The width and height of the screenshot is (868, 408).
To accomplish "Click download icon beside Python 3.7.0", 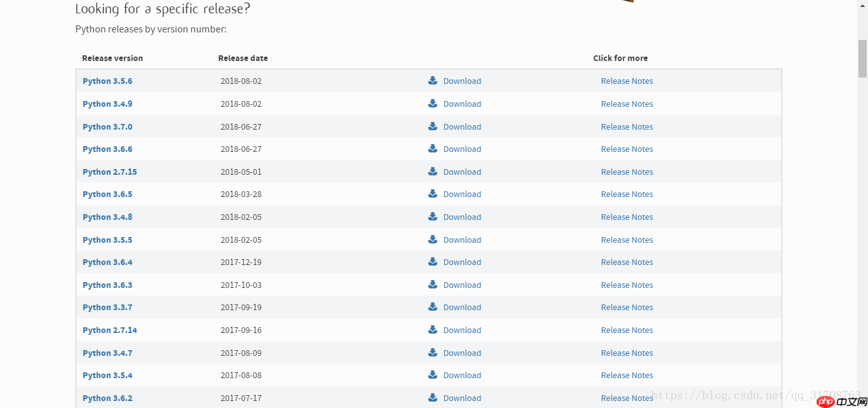I will coord(433,126).
